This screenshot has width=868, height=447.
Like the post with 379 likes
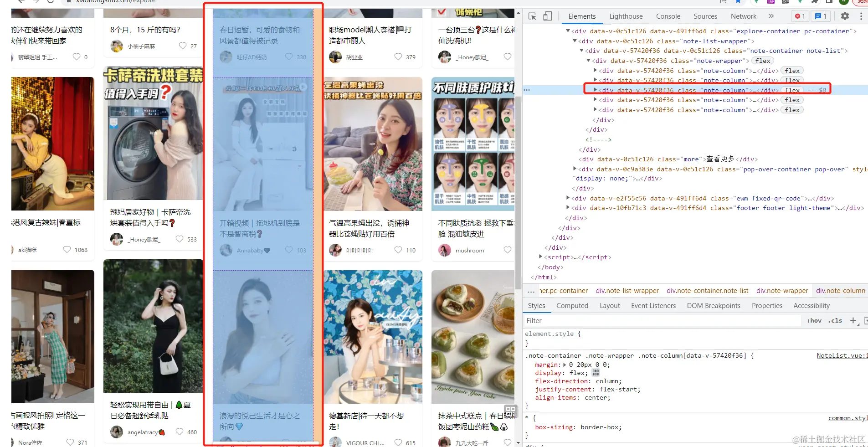point(398,57)
